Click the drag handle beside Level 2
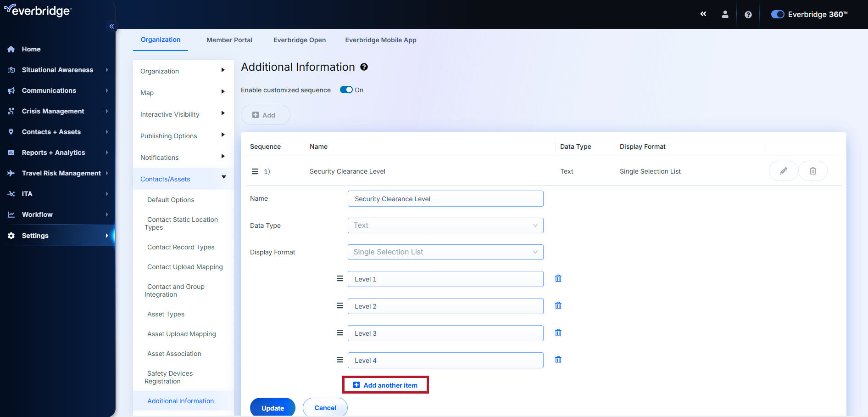The image size is (868, 417). coord(340,306)
